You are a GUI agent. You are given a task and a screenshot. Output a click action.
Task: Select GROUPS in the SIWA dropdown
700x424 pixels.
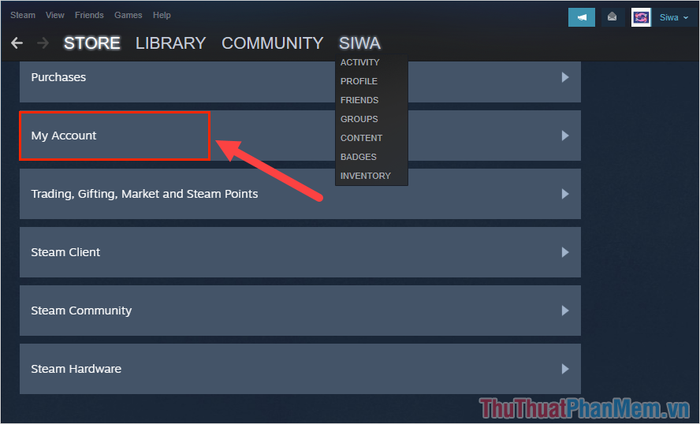coord(359,119)
